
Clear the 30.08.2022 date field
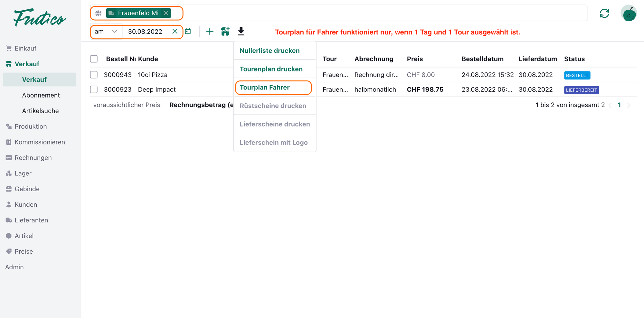175,32
